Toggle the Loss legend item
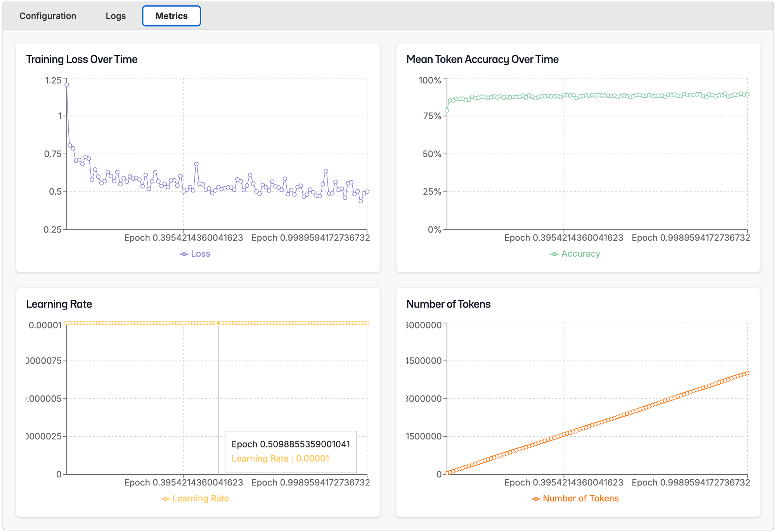The height and width of the screenshot is (532, 776). (x=200, y=254)
